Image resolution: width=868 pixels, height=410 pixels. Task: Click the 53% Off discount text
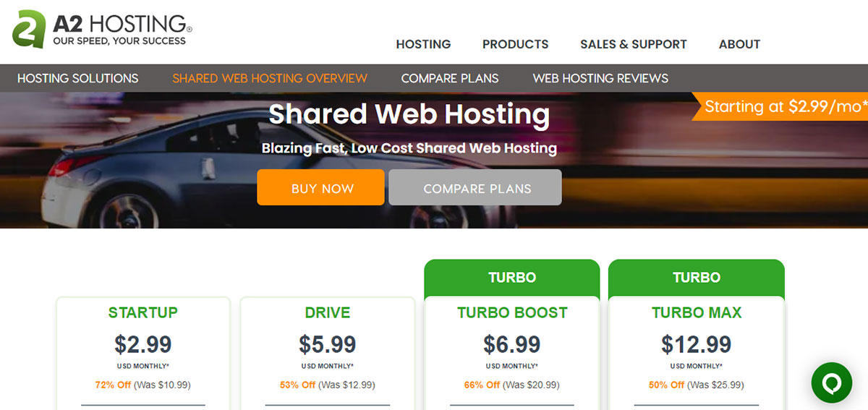click(x=297, y=385)
